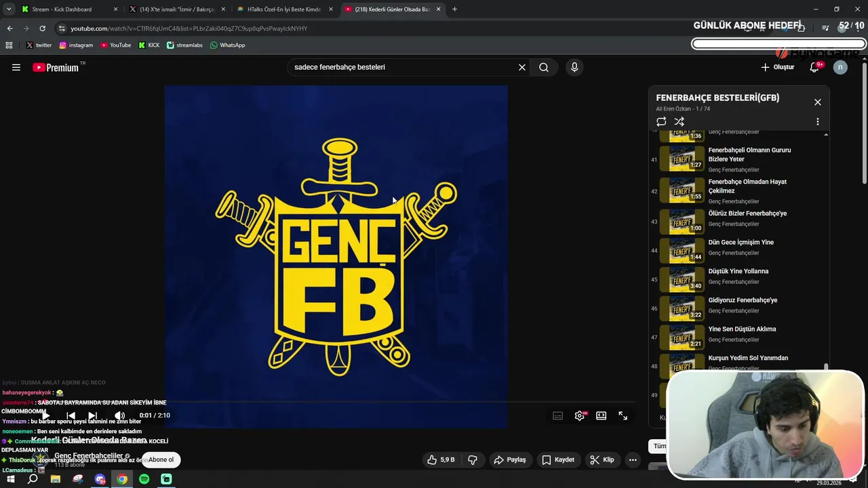Focus the address bar URL
868x488 pixels.
(189, 28)
